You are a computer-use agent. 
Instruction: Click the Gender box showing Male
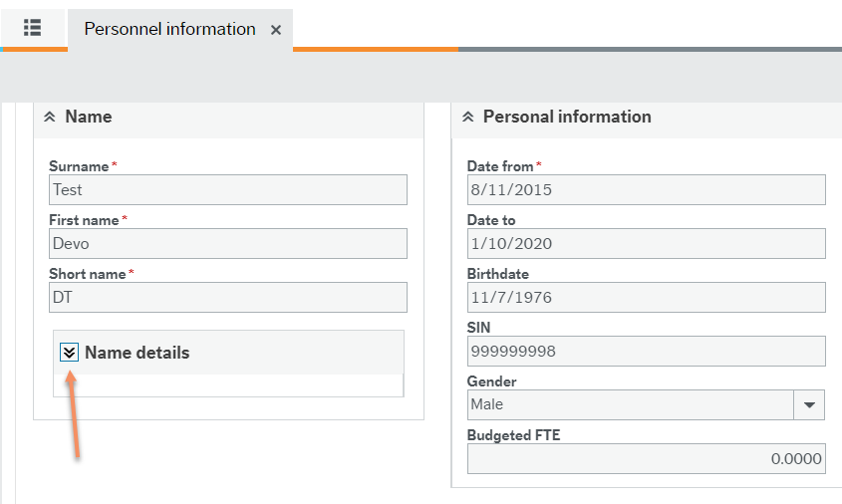[630, 404]
